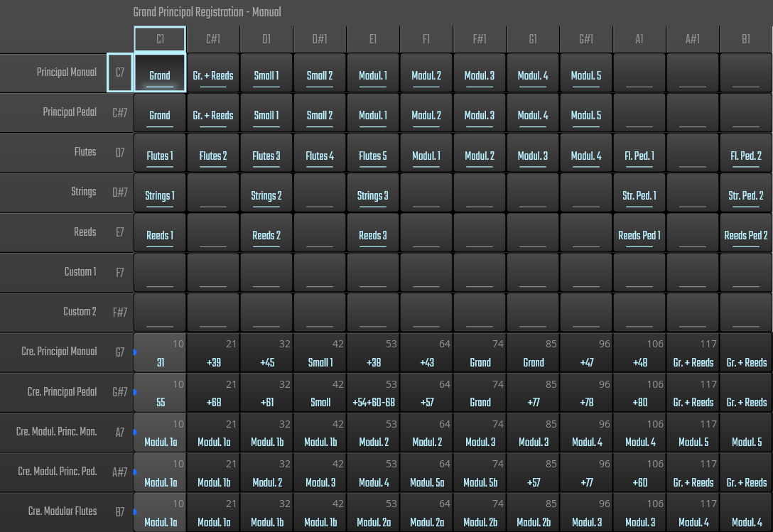Viewport: 773px width, 532px height.
Task: Select first empty Custom 1 cell under C1
Action: pyautogui.click(x=160, y=273)
